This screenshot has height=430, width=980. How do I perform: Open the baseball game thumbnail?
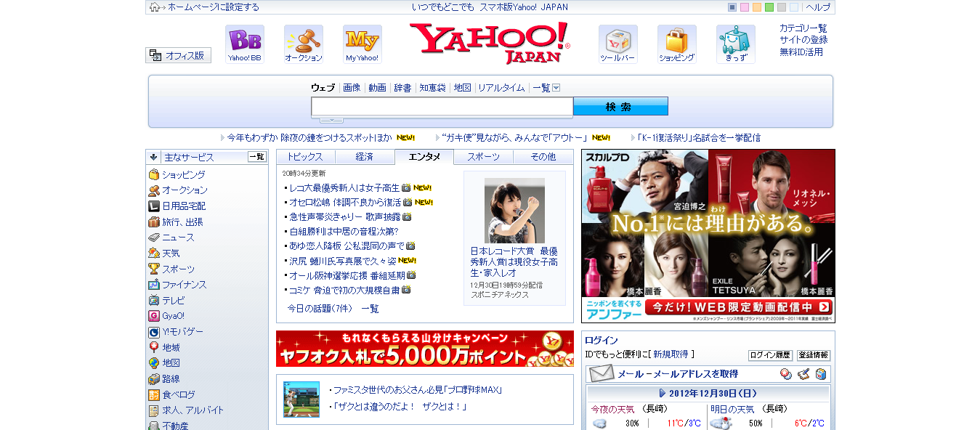tap(301, 399)
